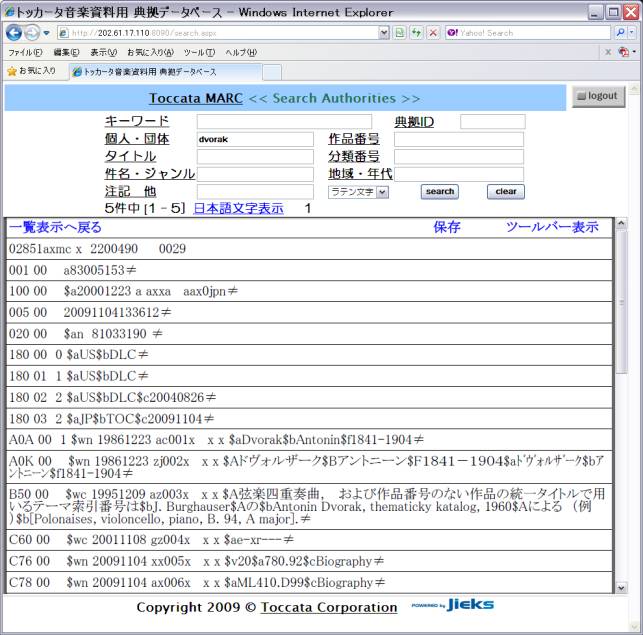This screenshot has width=643, height=635.
Task: Open a new blank tab
Action: [x=272, y=72]
